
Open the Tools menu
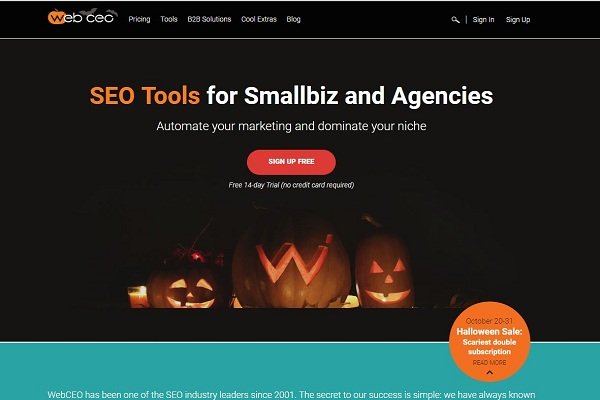click(169, 19)
